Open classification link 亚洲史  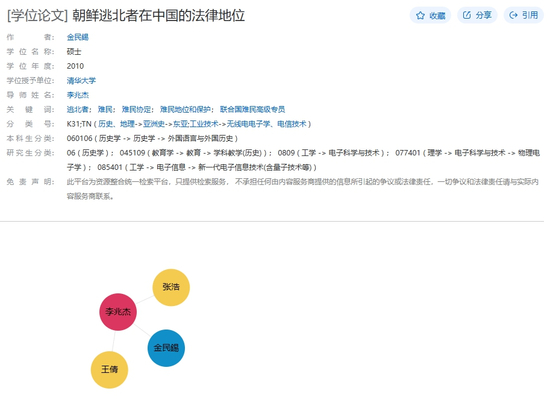click(154, 124)
